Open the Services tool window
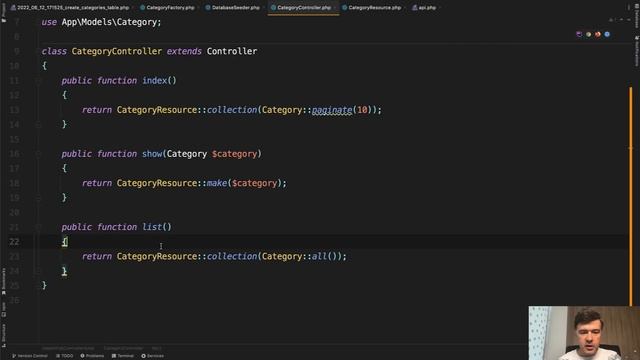This screenshot has height=360, width=640. [x=152, y=356]
